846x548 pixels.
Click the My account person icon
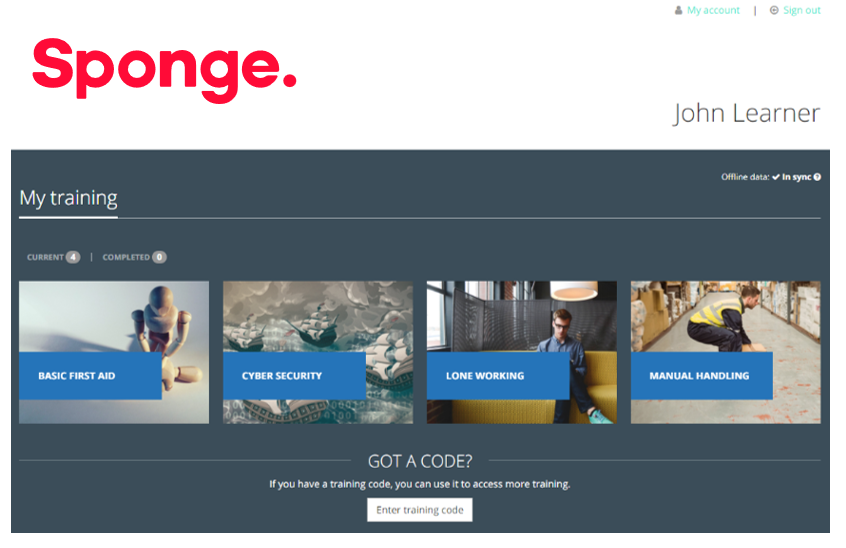pos(678,10)
